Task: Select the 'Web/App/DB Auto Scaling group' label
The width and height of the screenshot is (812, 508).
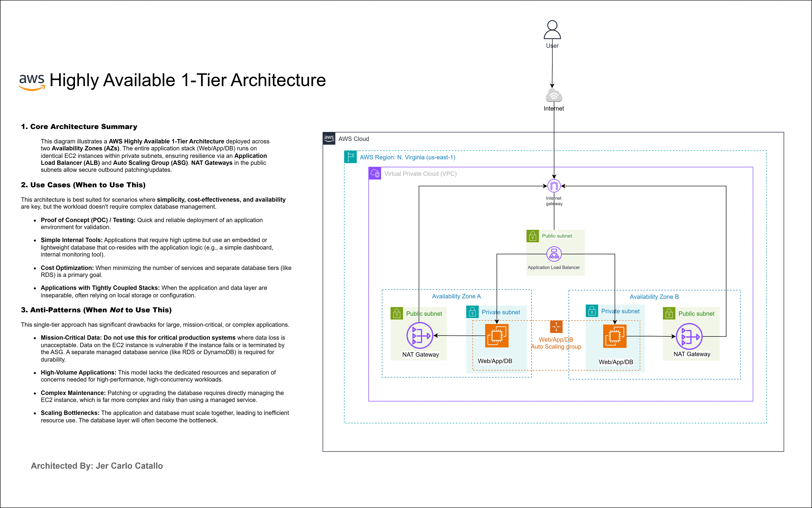Action: pos(556,343)
